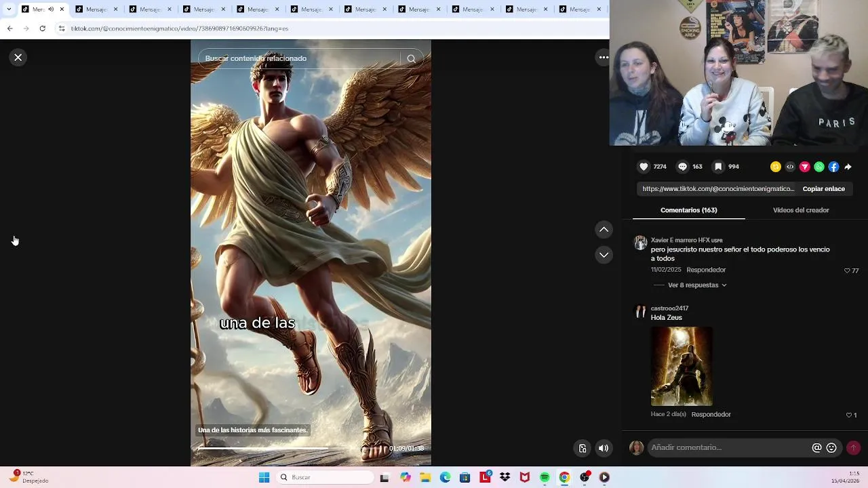Switch to the Videos del creador tab

(x=801, y=210)
